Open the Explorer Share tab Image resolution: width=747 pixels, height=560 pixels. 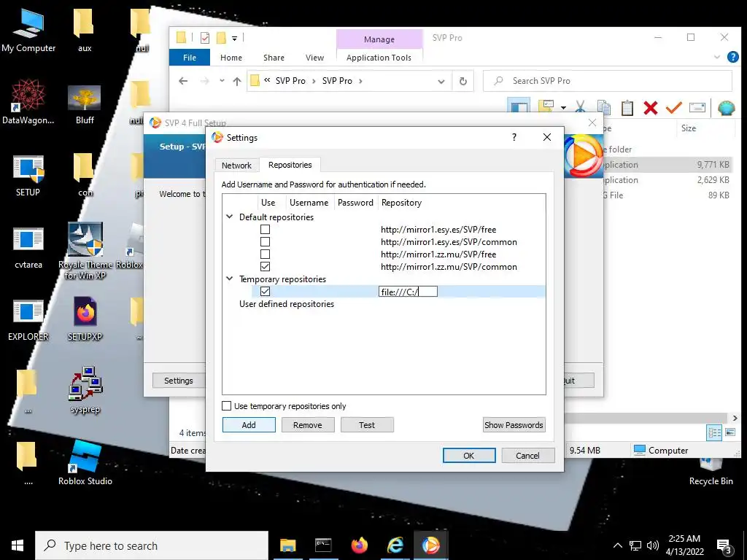[274, 58]
